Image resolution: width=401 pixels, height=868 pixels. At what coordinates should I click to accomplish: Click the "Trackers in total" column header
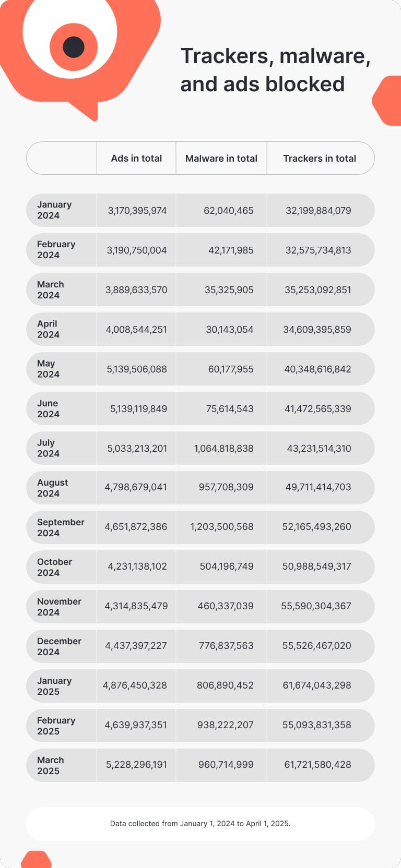tap(320, 158)
